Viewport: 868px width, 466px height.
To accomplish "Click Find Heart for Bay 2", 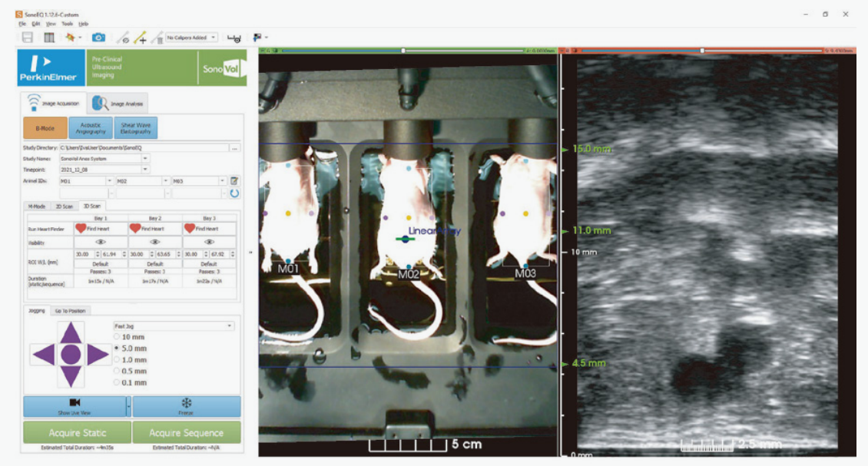I will (154, 229).
